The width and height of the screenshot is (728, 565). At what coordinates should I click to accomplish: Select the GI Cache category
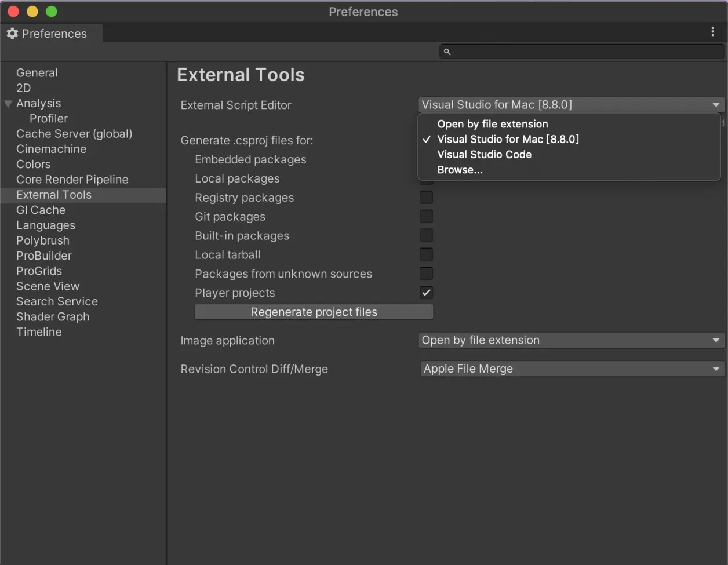(x=41, y=210)
